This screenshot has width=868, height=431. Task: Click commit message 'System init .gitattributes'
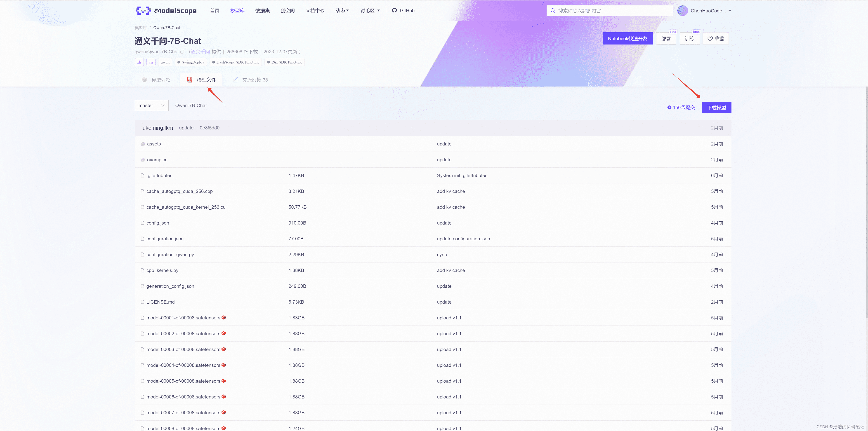(462, 176)
